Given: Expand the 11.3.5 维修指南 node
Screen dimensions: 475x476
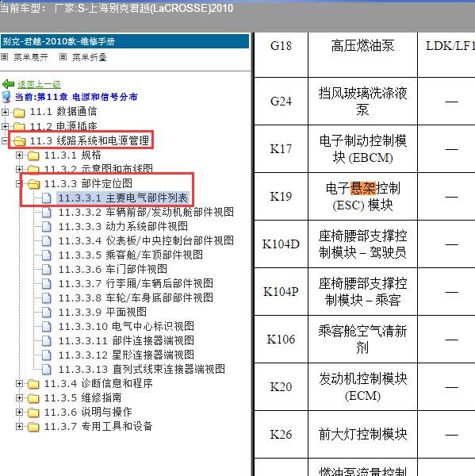Looking at the screenshot, I should [19, 398].
